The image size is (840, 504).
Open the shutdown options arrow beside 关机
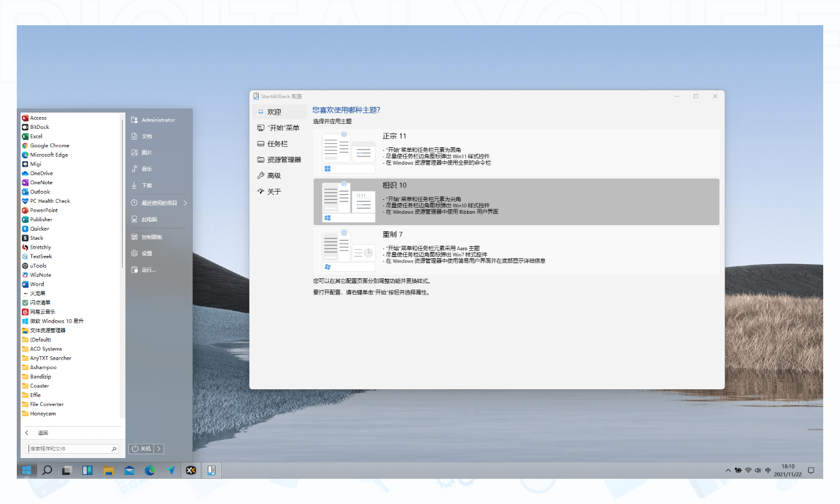159,449
